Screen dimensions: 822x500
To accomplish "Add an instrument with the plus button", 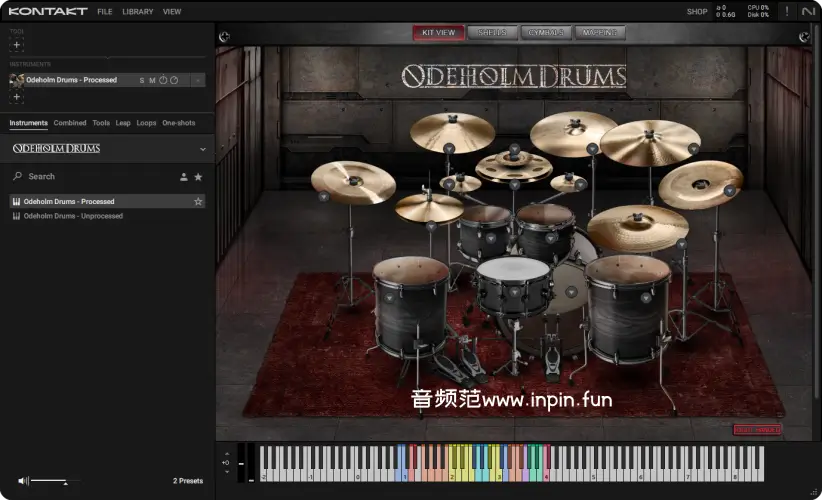I will click(16, 97).
